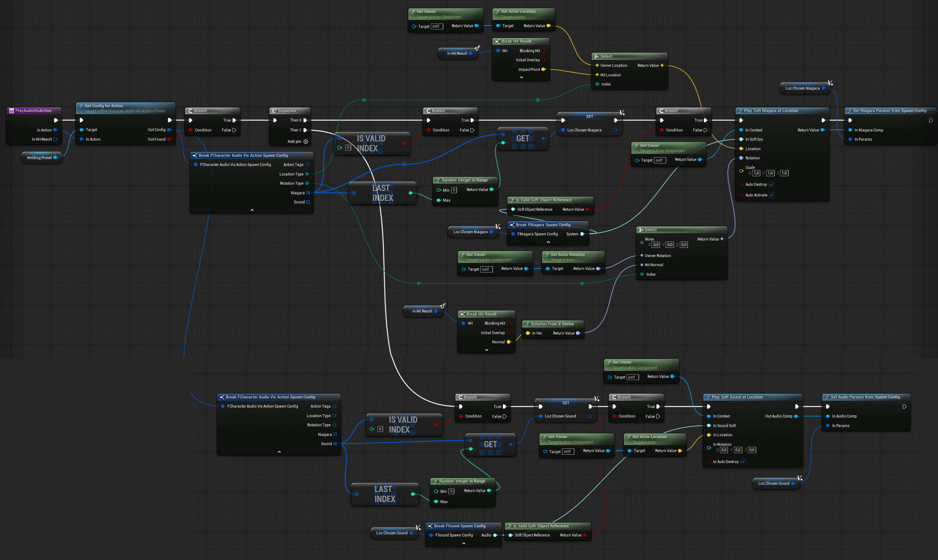The width and height of the screenshot is (938, 560).
Task: Expand Break Hit Result node showing Impact Point
Action: 522,77
